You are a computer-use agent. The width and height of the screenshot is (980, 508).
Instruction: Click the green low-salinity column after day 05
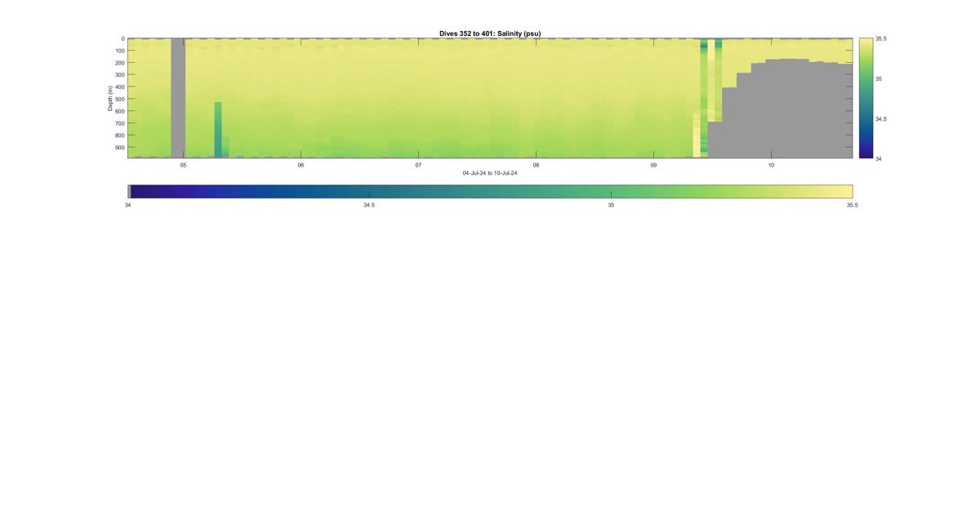click(x=218, y=129)
